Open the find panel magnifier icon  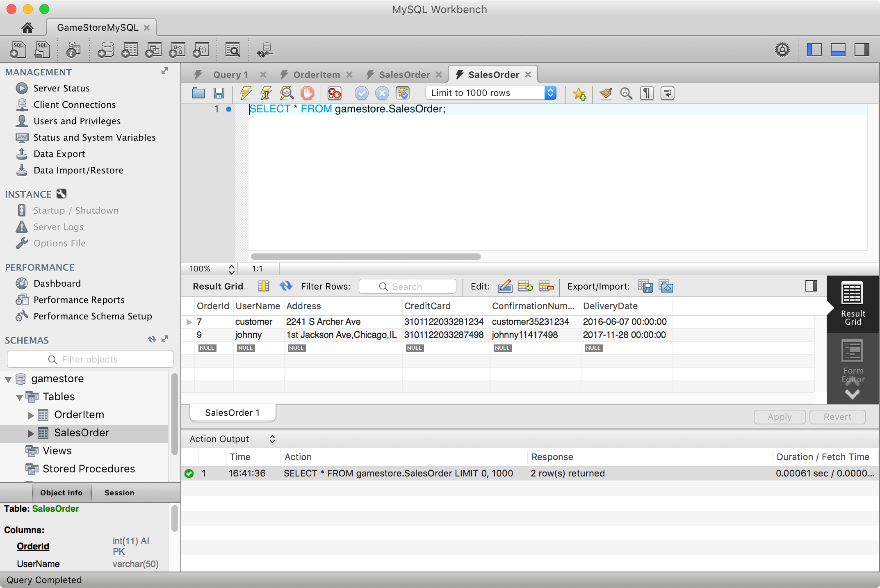click(626, 93)
